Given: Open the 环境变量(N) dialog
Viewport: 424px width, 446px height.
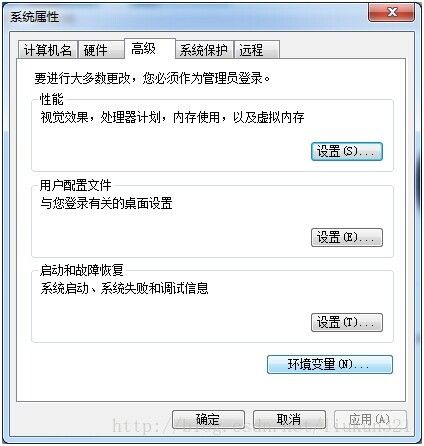Looking at the screenshot, I should 330,364.
